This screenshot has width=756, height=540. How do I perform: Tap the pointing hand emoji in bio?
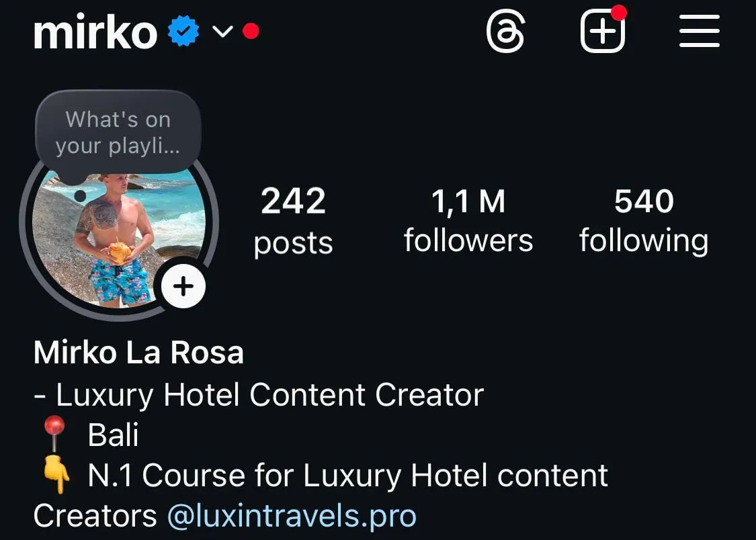point(56,474)
